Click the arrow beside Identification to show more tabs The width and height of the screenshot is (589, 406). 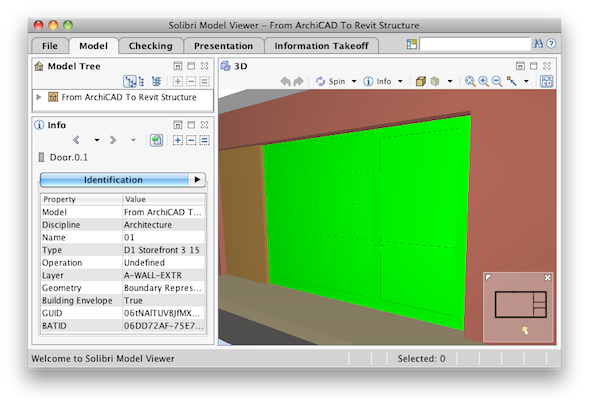(x=197, y=180)
